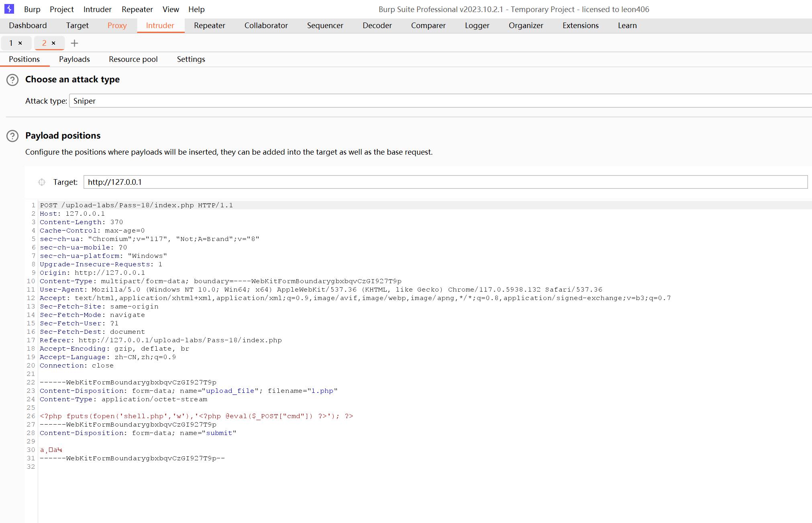Click the User-Agent header line
The image size is (812, 523).
(x=321, y=290)
